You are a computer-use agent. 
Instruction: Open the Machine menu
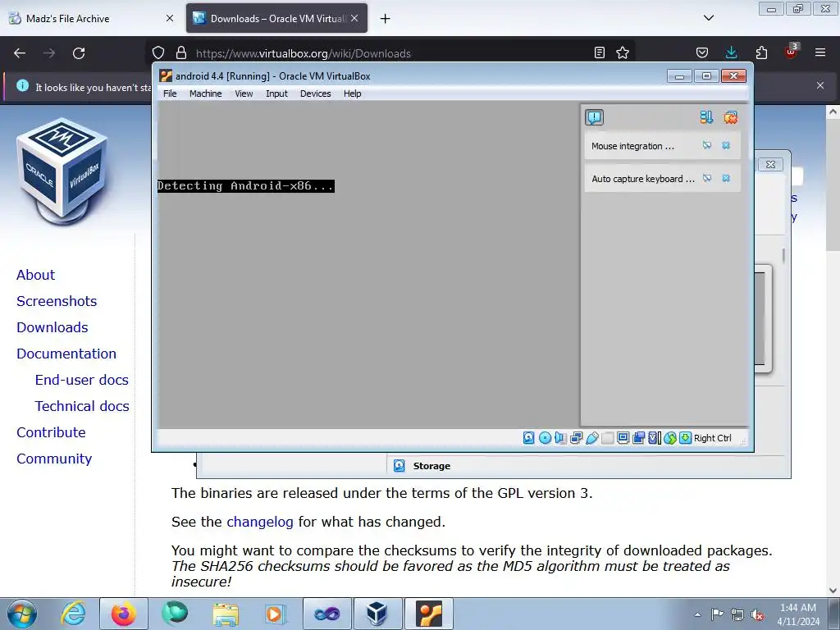(205, 94)
